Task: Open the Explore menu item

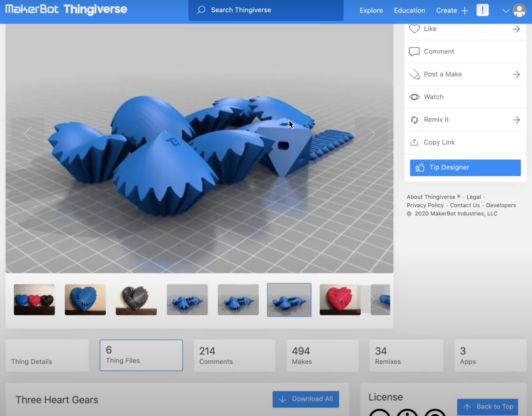Action: pos(371,11)
